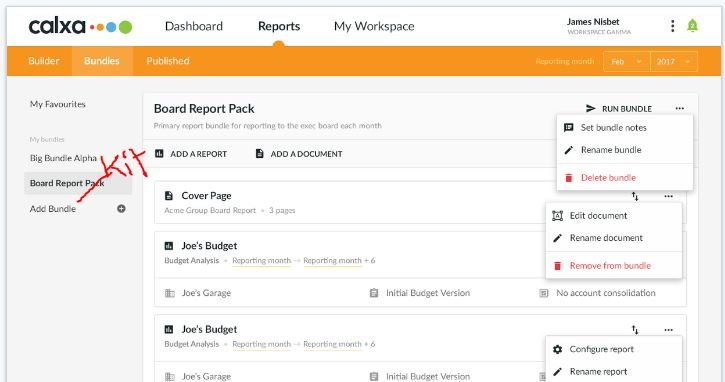Image resolution: width=725 pixels, height=382 pixels.
Task: Switch to the Builder tab
Action: [43, 61]
